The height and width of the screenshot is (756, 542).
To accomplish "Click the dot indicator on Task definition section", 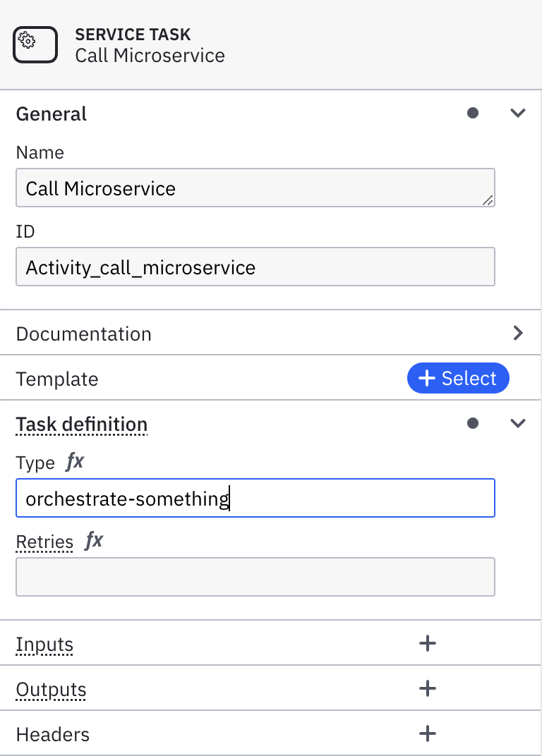I will 473,423.
